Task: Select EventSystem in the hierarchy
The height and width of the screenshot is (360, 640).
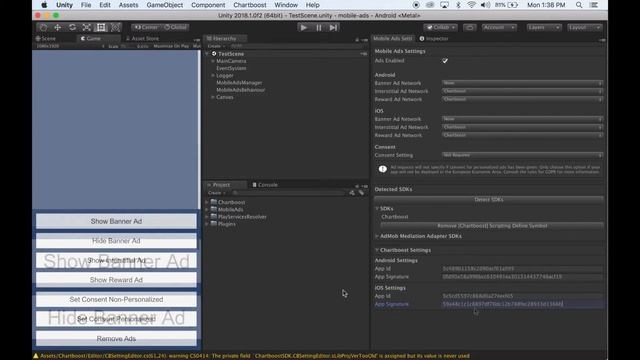Action: point(231,69)
